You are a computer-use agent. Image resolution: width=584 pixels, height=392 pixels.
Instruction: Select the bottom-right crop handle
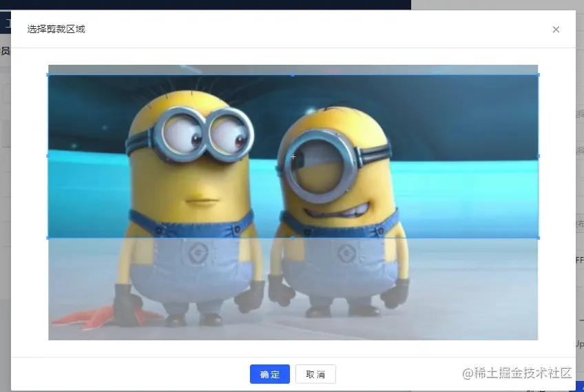[538, 238]
